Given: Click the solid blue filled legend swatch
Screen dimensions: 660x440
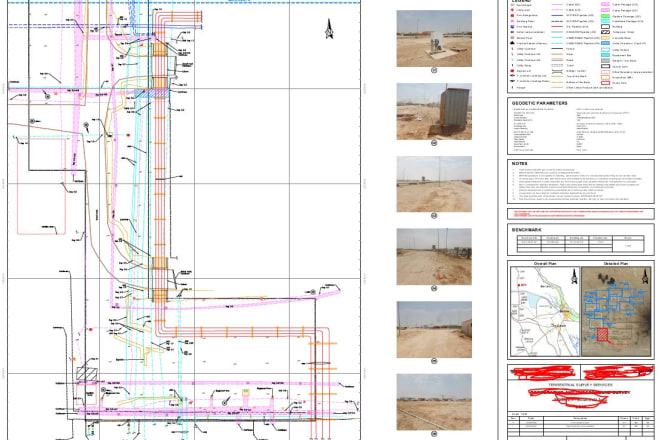Looking at the screenshot, I should 605,43.
